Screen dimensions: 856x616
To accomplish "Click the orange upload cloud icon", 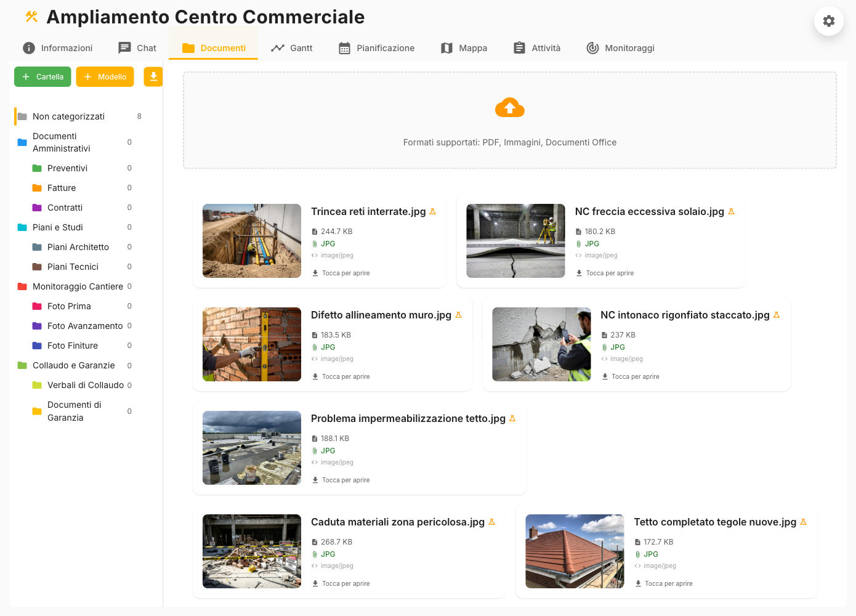I will (x=509, y=107).
